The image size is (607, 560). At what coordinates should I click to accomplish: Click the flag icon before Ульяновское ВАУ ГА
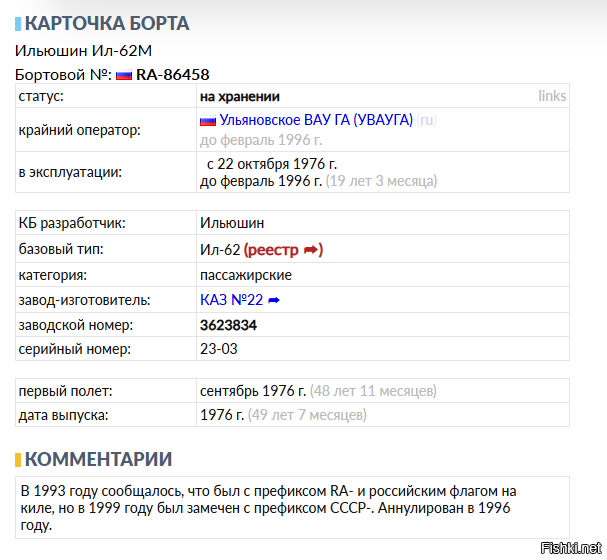(208, 121)
